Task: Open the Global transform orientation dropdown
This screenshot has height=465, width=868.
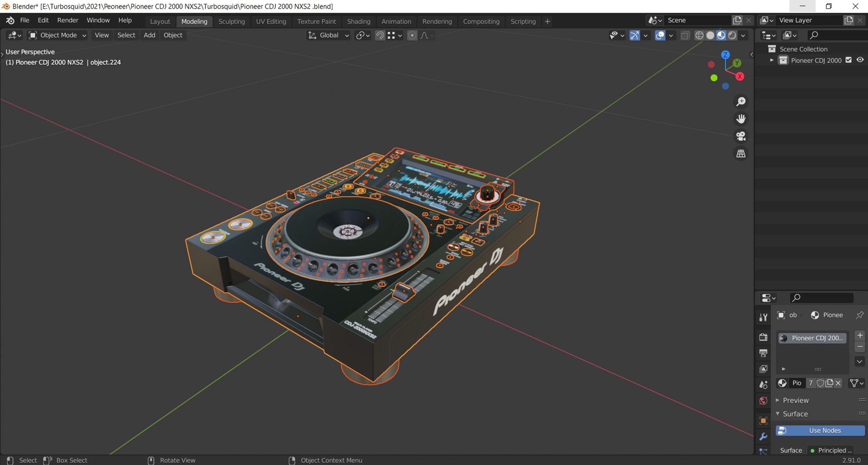Action: (329, 35)
